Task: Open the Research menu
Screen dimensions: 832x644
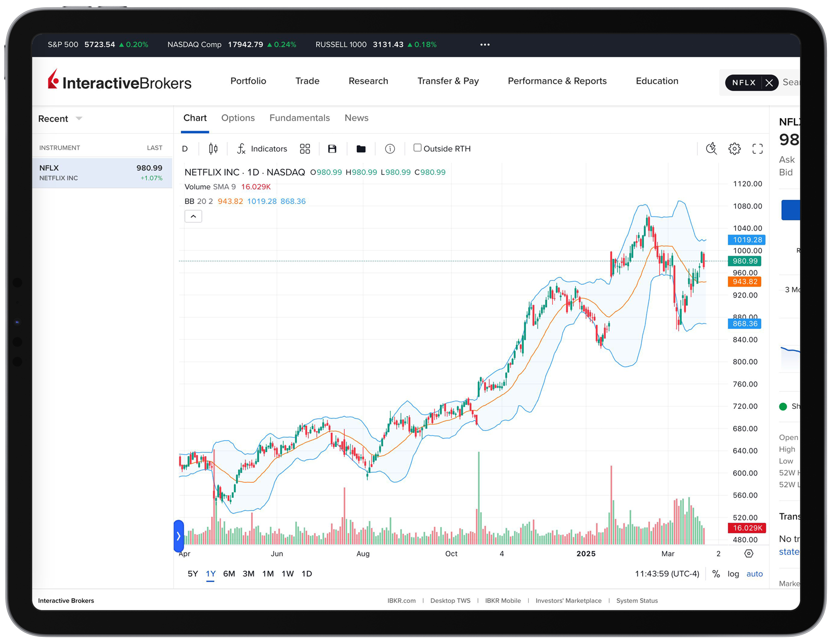Action: point(368,81)
